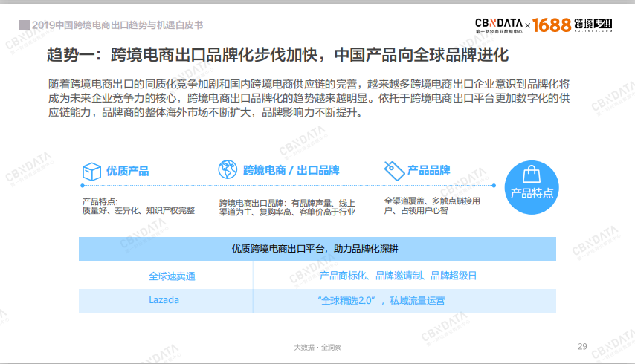The width and height of the screenshot is (635, 364).
Task: Click the 优质跨境电商出口平台 table header banner
Action: (317, 249)
